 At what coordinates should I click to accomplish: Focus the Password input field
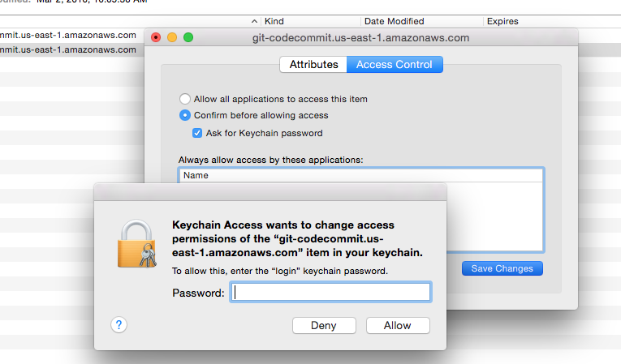click(x=330, y=293)
